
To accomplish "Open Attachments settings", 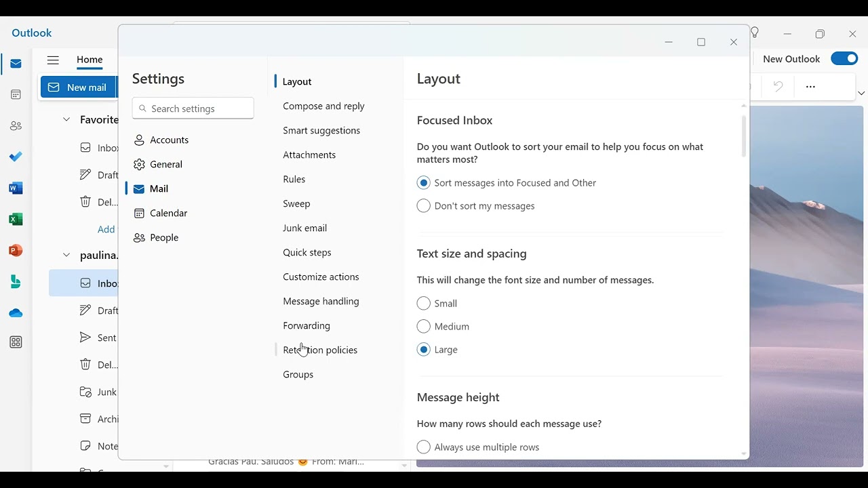I will coord(309,155).
